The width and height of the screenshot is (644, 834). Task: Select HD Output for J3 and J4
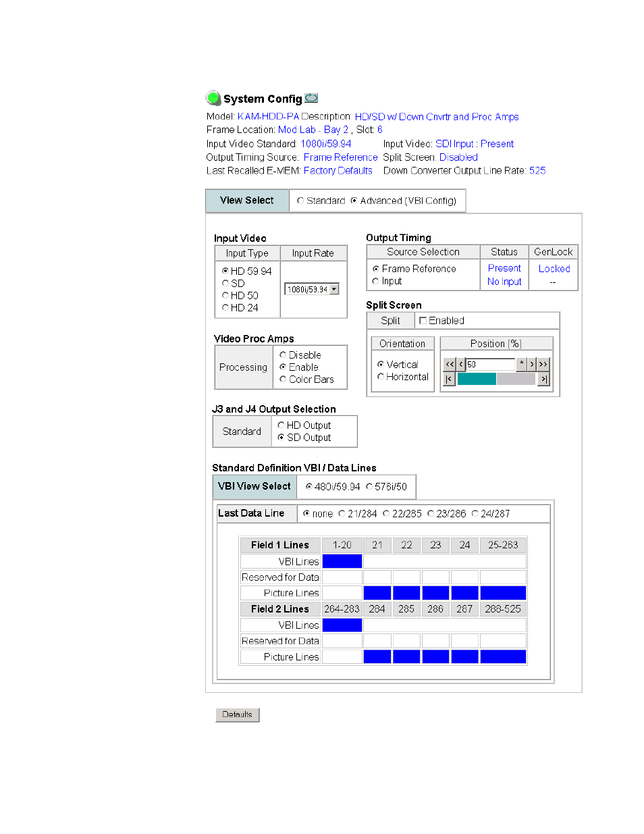[281, 425]
